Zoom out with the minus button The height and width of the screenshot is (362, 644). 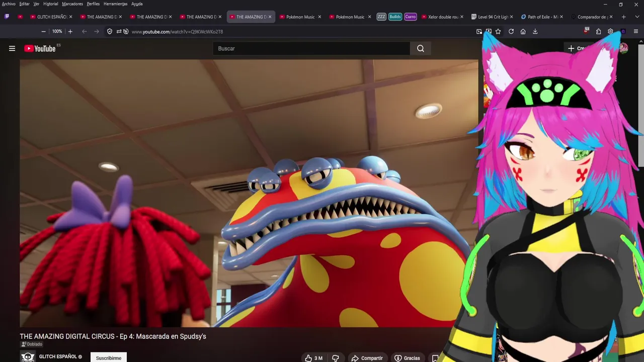[43, 32]
